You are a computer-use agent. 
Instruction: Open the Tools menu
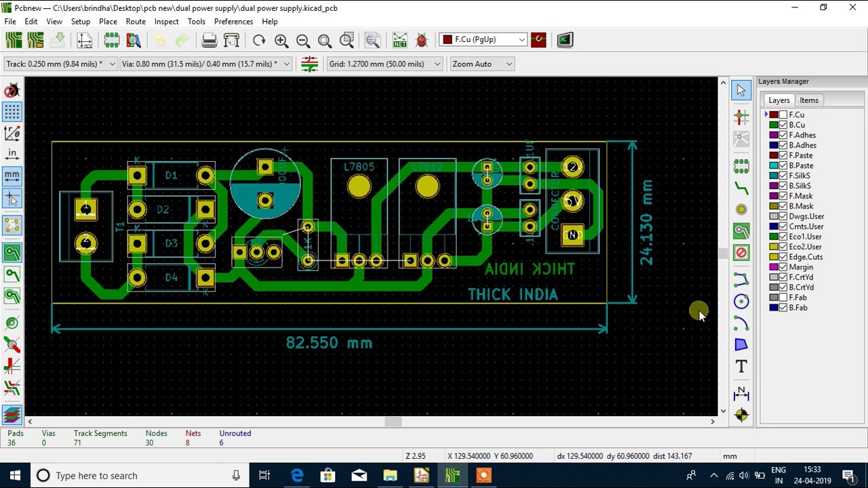[196, 22]
